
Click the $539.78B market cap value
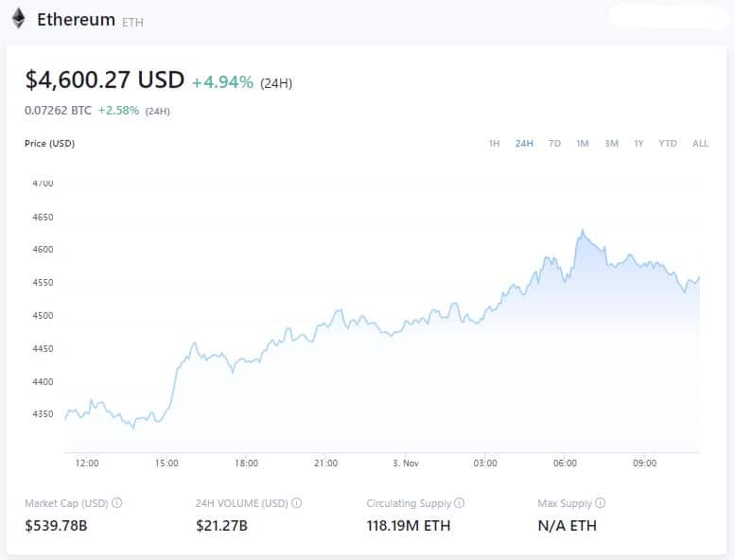coord(56,525)
